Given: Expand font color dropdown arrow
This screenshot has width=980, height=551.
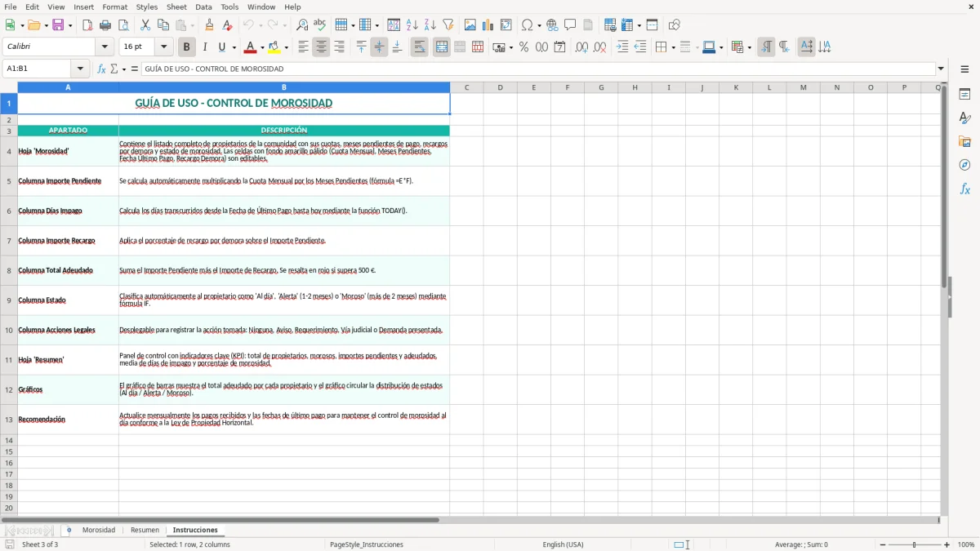Looking at the screenshot, I should click(x=262, y=47).
